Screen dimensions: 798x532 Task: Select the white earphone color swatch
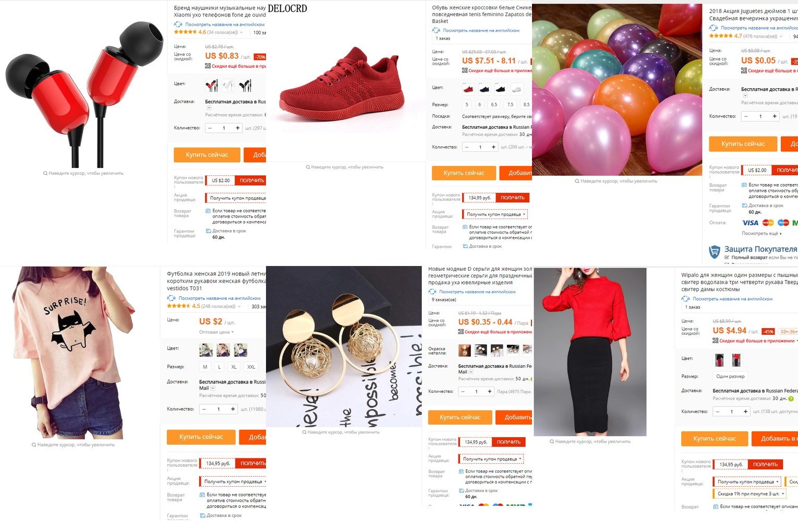pyautogui.click(x=228, y=85)
